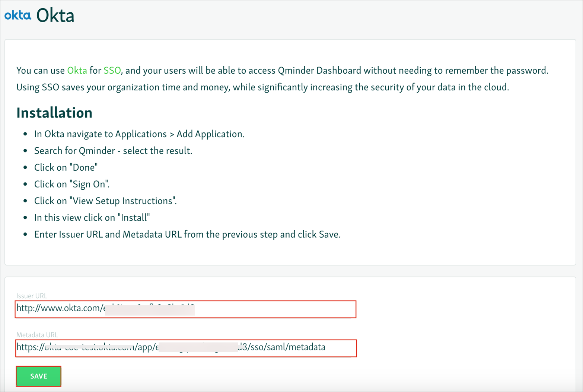The height and width of the screenshot is (392, 583).
Task: Click the large Okta page title
Action: [x=55, y=15]
